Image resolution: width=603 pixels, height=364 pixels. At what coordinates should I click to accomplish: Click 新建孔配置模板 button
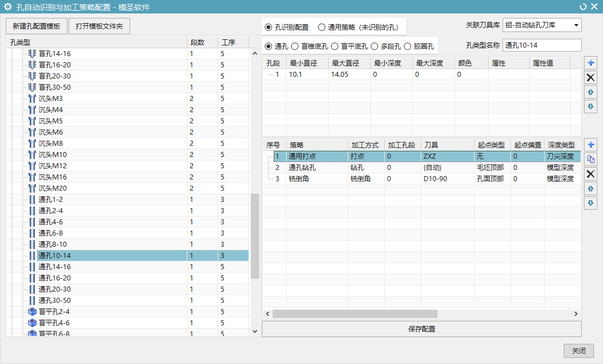coord(36,26)
